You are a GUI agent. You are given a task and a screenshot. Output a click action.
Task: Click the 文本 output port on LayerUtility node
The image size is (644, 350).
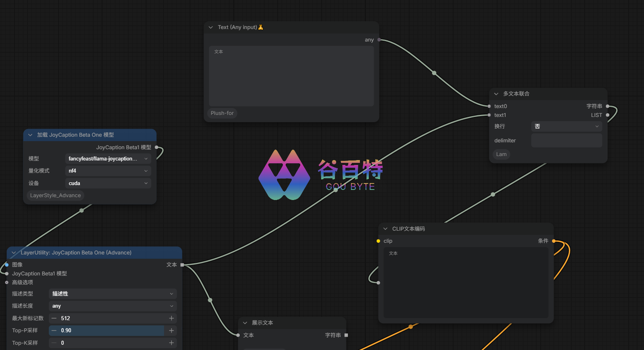[182, 265]
